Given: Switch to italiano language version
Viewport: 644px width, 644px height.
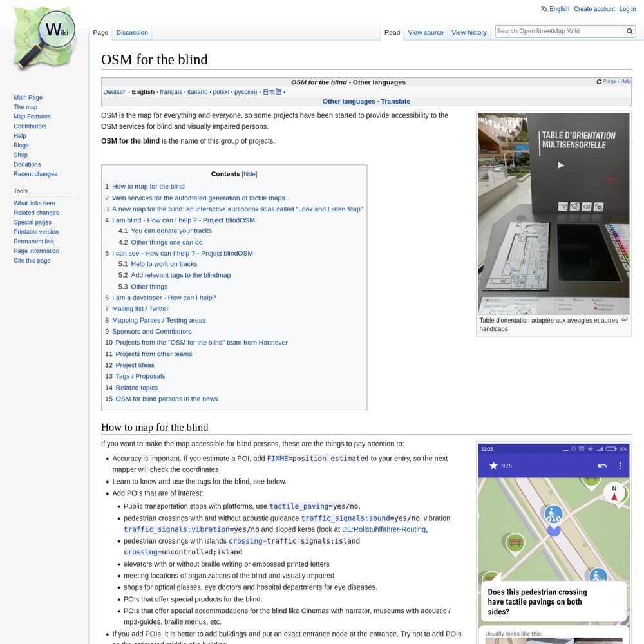Looking at the screenshot, I should 198,92.
